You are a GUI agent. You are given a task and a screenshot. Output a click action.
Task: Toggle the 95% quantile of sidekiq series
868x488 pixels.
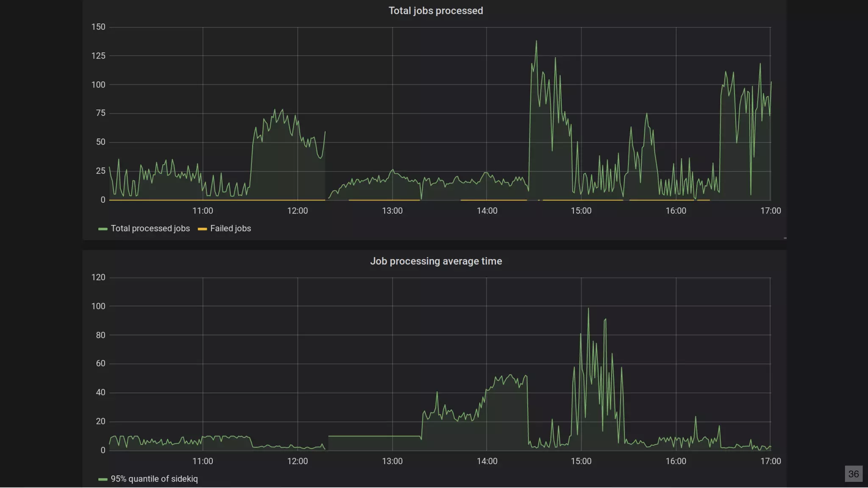(154, 479)
